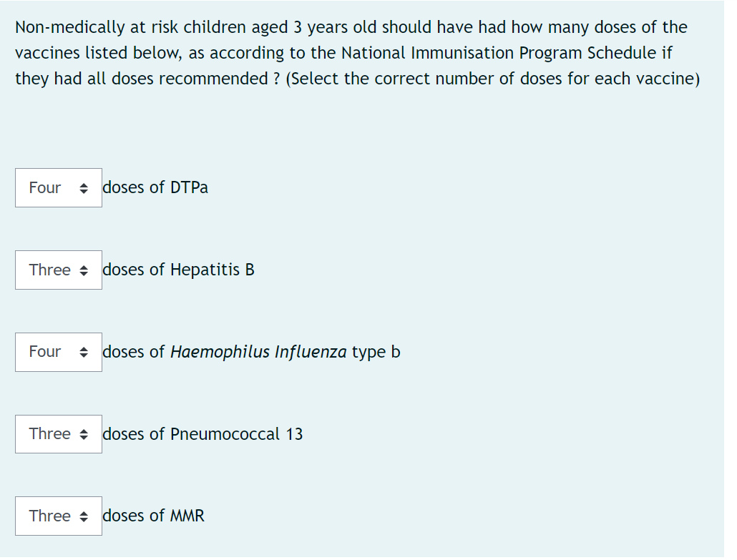This screenshot has height=560, width=737.
Task: Click the up-down arrows on DTPa selector
Action: click(84, 188)
